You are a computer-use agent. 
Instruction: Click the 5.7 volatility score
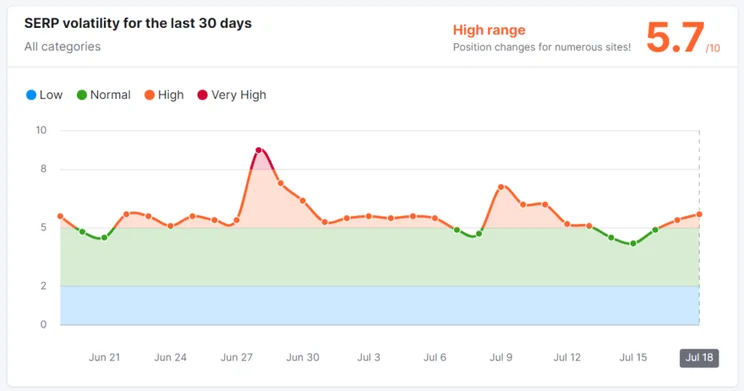point(675,37)
